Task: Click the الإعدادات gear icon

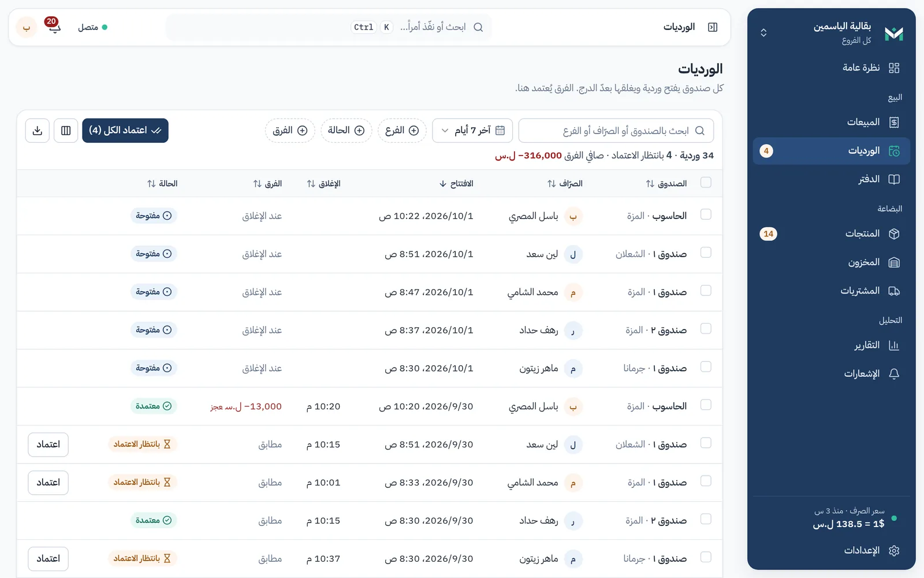Action: click(894, 551)
